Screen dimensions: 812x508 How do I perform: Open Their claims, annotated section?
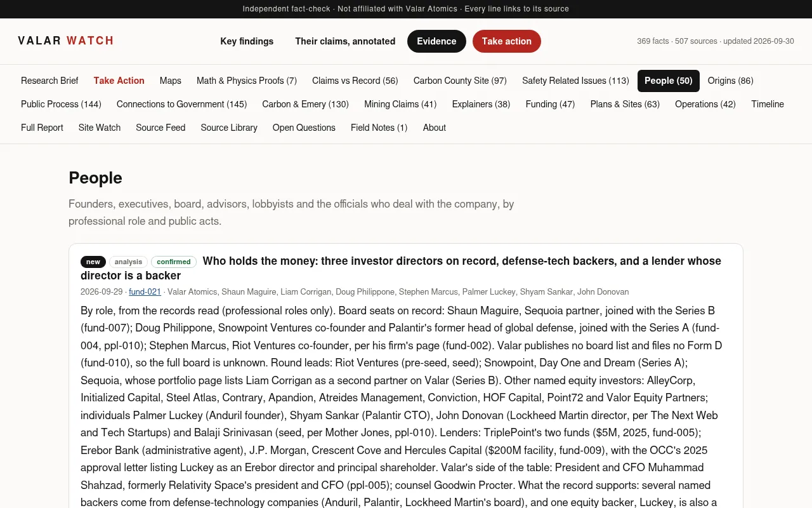point(345,41)
